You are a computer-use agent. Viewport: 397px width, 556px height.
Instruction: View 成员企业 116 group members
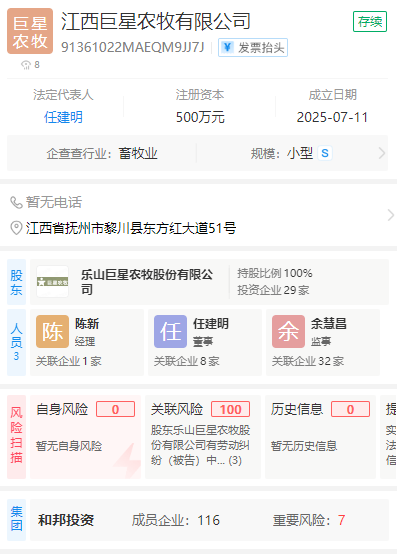[x=176, y=520]
